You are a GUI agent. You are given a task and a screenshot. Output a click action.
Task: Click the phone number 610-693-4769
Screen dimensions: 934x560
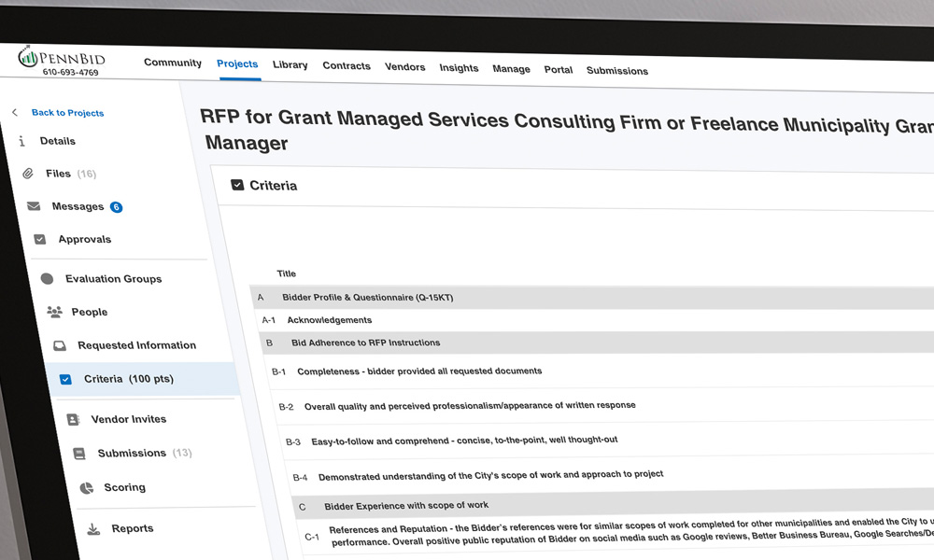click(x=70, y=72)
